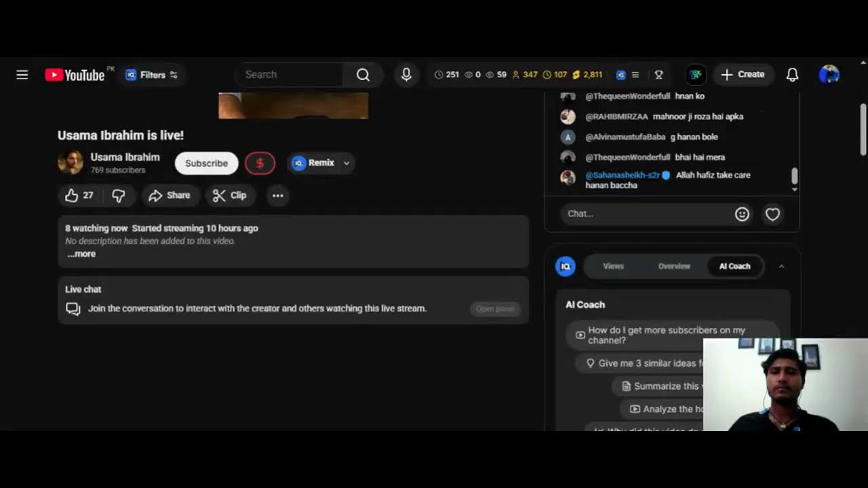Share the live video
Screen dimensions: 868x488
[x=170, y=195]
